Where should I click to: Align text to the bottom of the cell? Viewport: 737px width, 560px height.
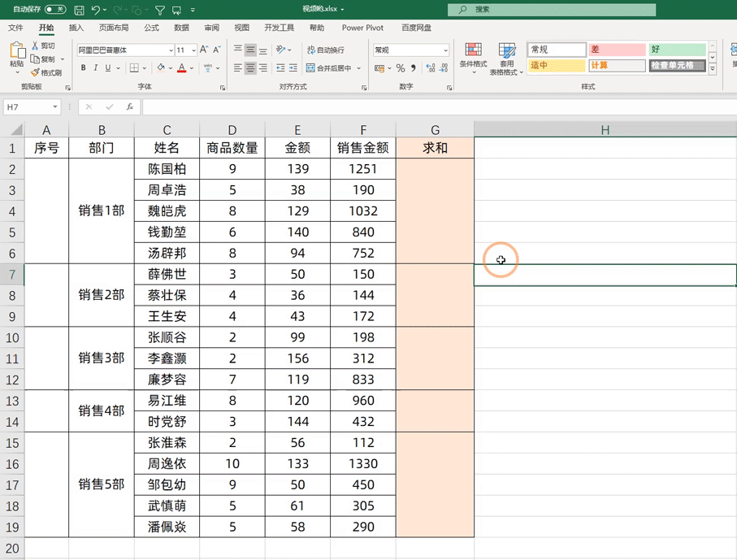coord(263,50)
